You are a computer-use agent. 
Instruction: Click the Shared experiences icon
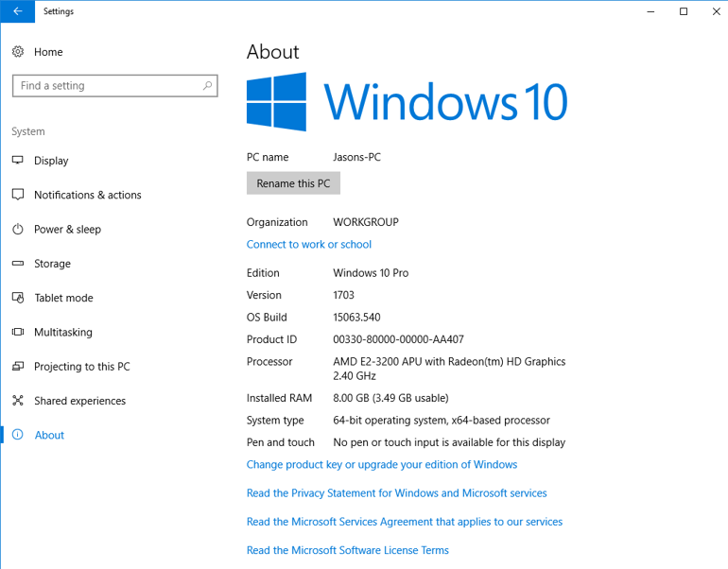tap(18, 401)
